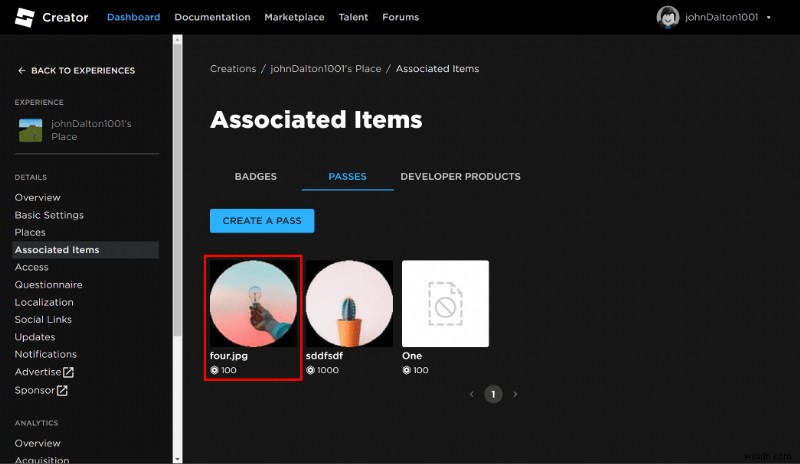The image size is (800, 464).
Task: Click the four.jpg pass name
Action: [229, 356]
